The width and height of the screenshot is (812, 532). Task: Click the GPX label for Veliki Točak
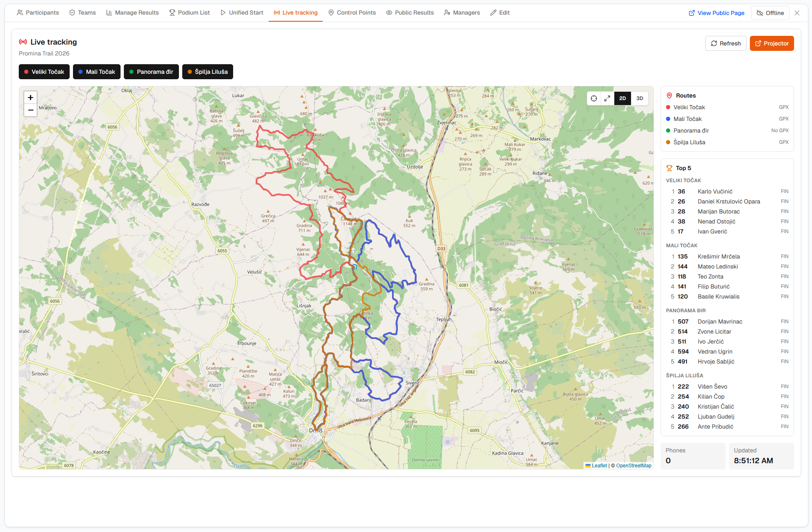(x=784, y=107)
